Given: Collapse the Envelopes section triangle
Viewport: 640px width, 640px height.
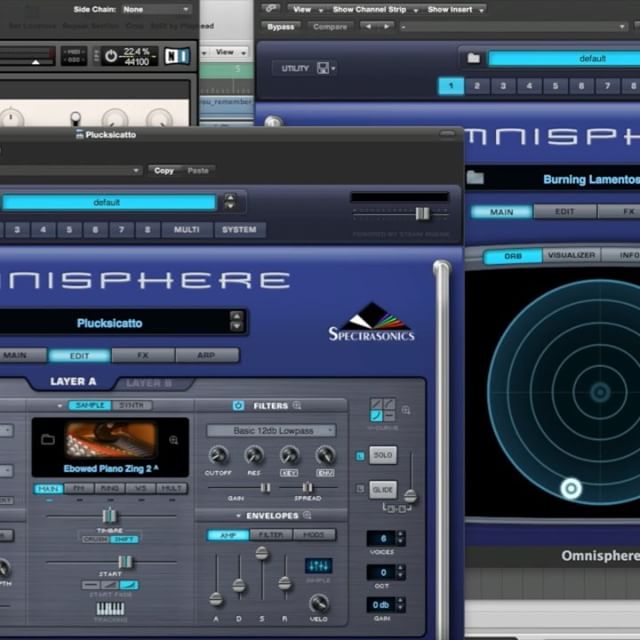Looking at the screenshot, I should click(238, 516).
